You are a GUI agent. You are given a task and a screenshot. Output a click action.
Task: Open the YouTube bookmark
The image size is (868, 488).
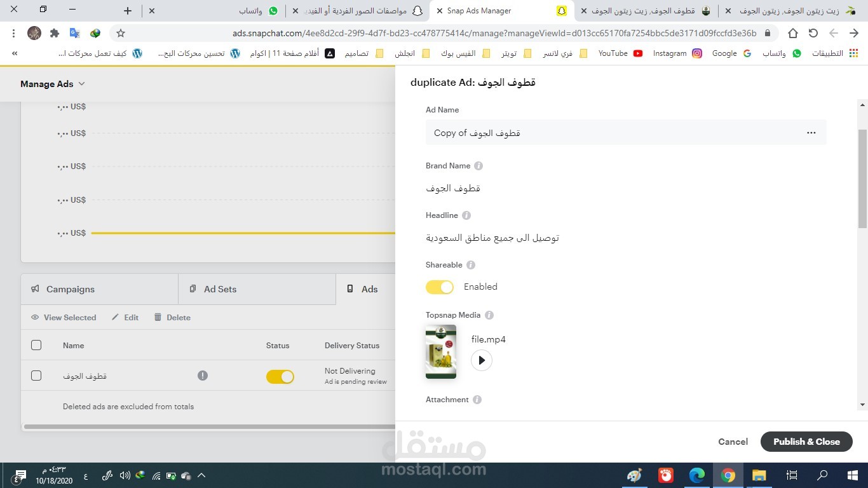click(620, 53)
